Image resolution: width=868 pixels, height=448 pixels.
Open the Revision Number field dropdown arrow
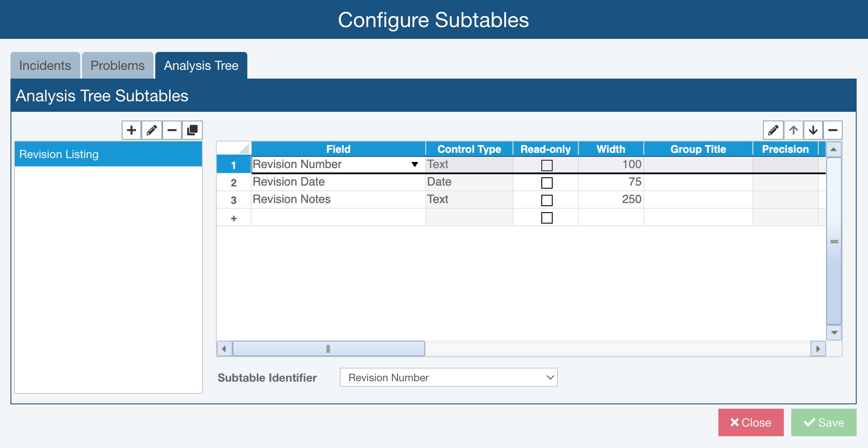(414, 165)
